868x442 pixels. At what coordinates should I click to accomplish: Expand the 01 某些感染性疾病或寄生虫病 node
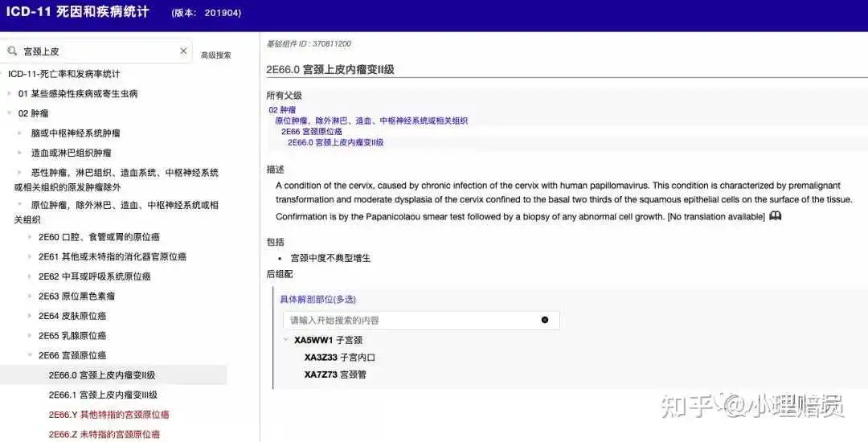[x=10, y=93]
